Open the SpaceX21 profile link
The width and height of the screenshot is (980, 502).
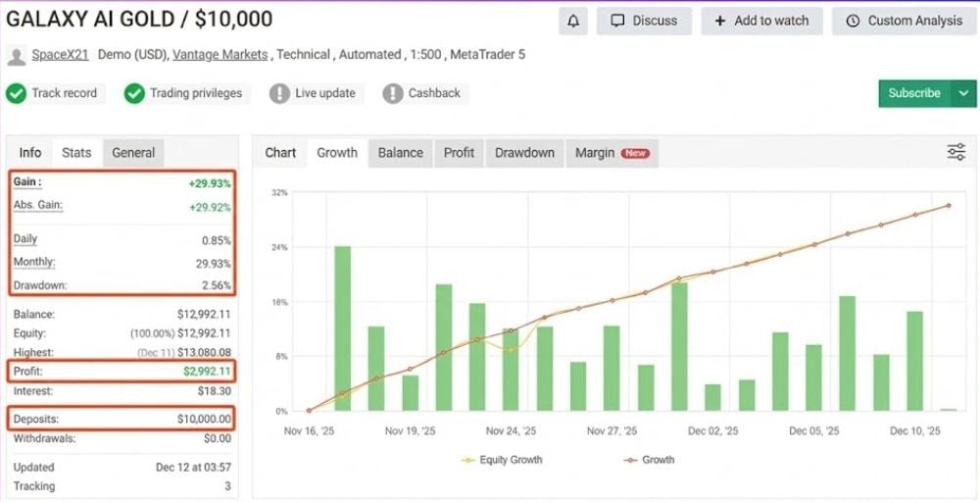(60, 54)
